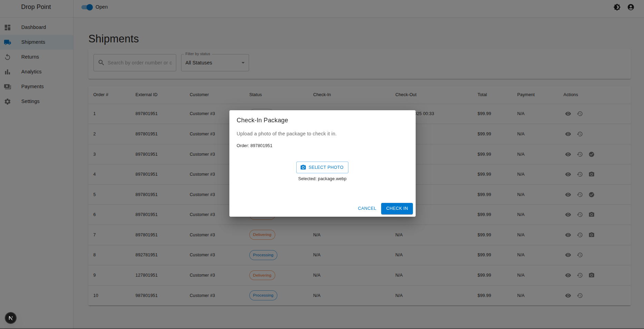The width and height of the screenshot is (644, 329).
Task: View details of order 1 via eye icon
Action: pyautogui.click(x=568, y=114)
